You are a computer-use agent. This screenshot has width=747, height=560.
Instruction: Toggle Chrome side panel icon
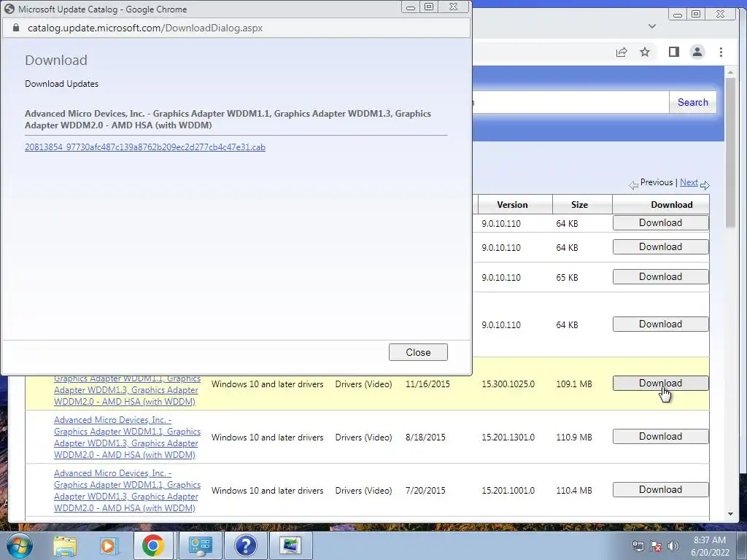[x=673, y=52]
